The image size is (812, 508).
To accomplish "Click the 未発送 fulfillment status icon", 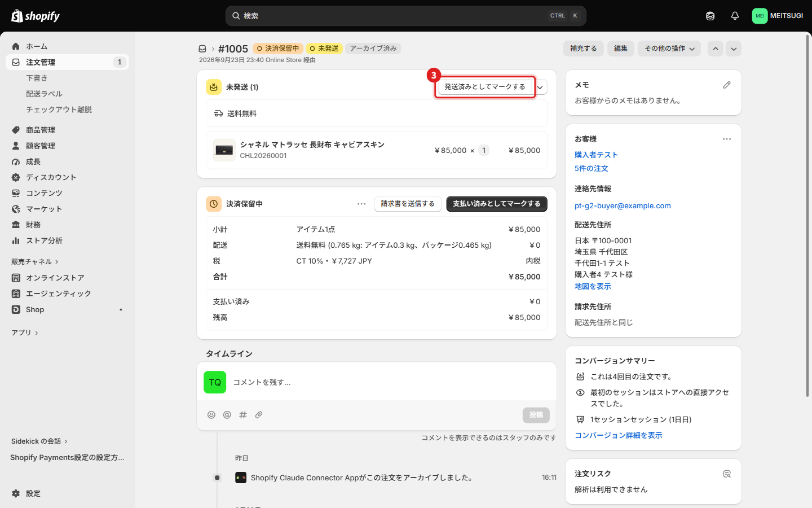I will click(x=214, y=87).
